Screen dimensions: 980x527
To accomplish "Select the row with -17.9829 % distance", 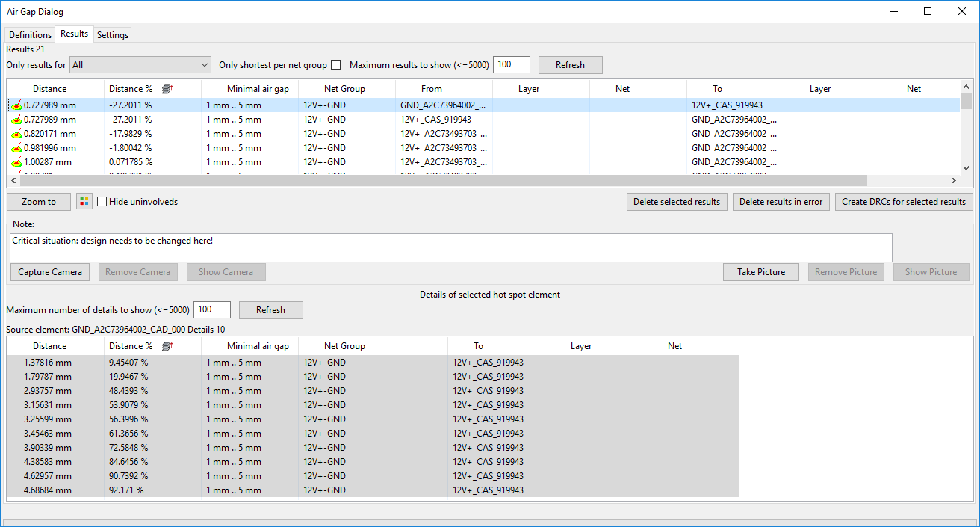I will tap(484, 134).
